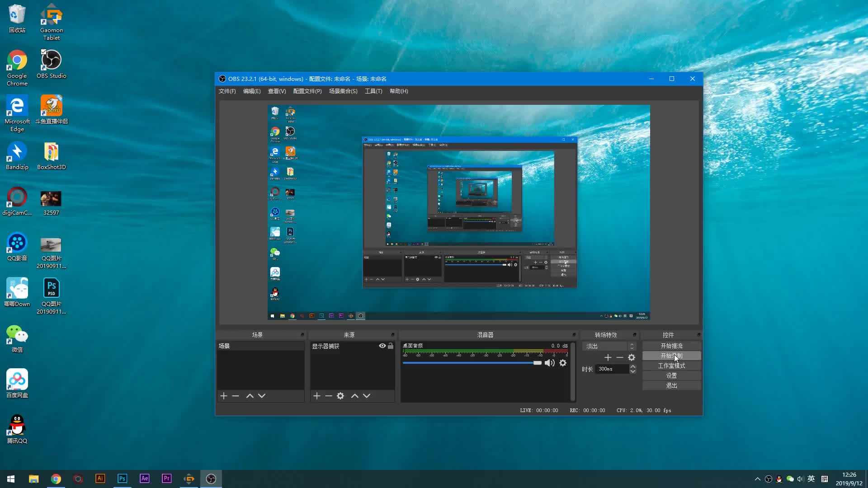868x488 pixels.
Task: Open the 工具(T) menu
Action: pyautogui.click(x=373, y=91)
